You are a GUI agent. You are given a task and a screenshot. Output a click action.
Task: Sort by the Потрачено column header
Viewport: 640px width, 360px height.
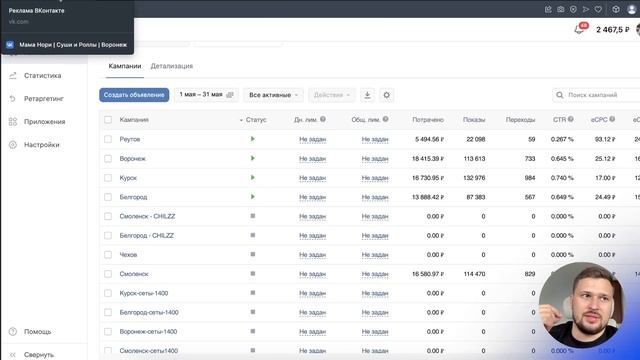point(428,120)
